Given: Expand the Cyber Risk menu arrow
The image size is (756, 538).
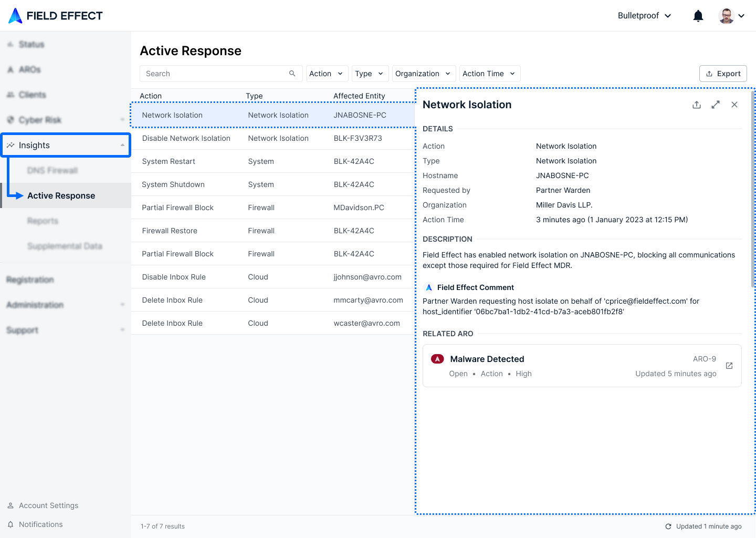Looking at the screenshot, I should [122, 120].
